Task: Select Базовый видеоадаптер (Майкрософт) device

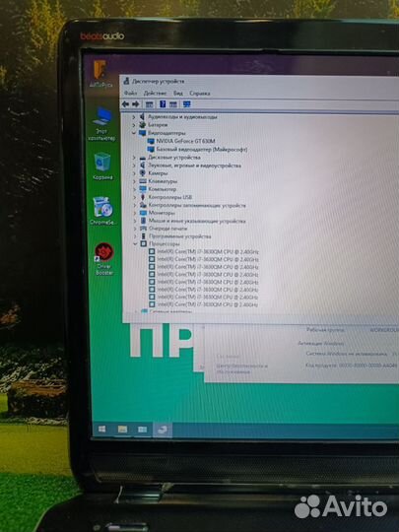Action: click(202, 150)
